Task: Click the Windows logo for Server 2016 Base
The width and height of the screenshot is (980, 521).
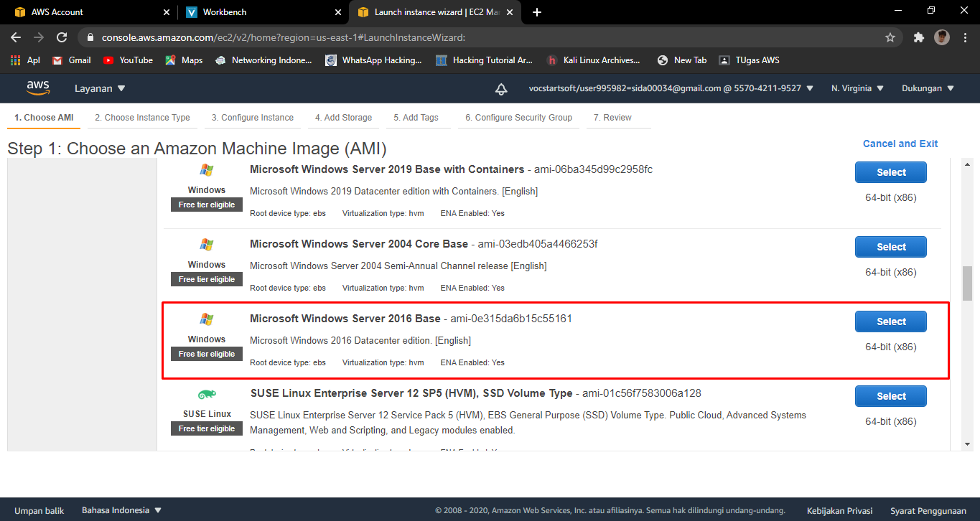Action: click(x=207, y=319)
